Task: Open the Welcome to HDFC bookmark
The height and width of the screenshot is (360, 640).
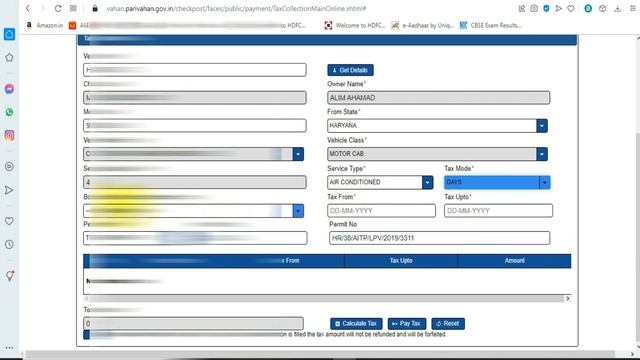Action: [x=355, y=25]
